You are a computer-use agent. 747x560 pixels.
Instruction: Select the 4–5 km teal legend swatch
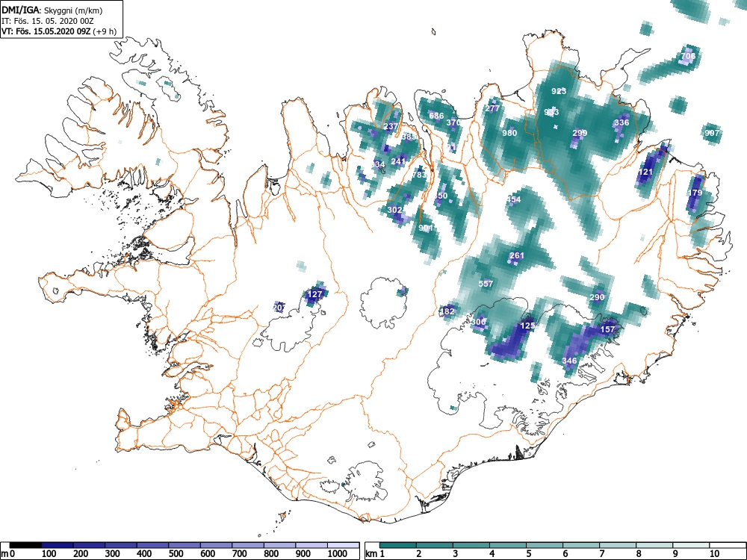(508, 545)
